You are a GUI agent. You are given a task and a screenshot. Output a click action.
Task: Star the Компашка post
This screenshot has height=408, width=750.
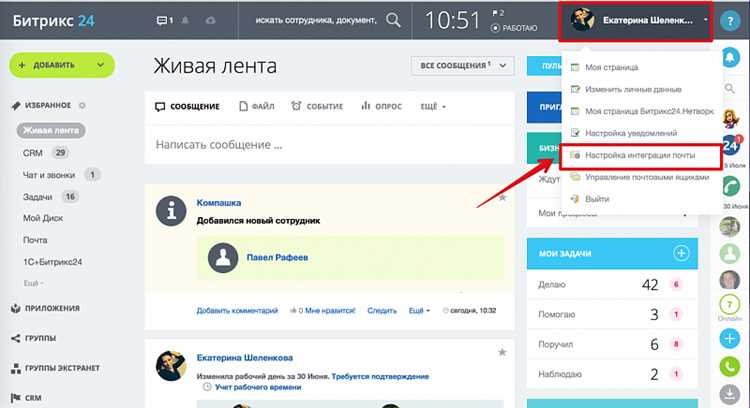502,197
